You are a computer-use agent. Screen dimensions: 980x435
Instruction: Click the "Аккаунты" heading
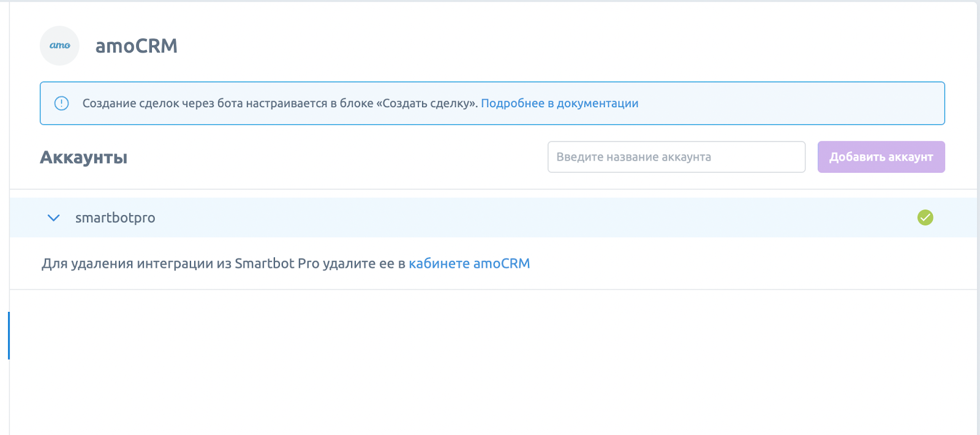84,157
